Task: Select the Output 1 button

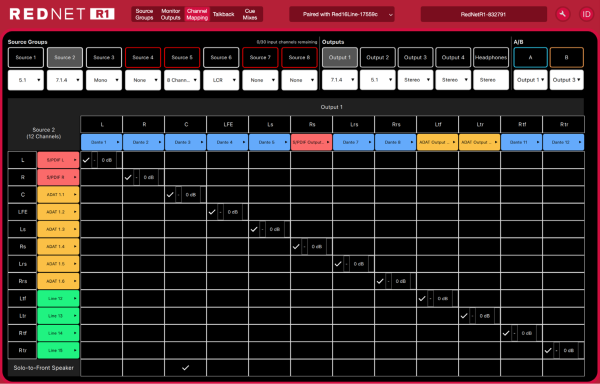Action: pyautogui.click(x=340, y=57)
